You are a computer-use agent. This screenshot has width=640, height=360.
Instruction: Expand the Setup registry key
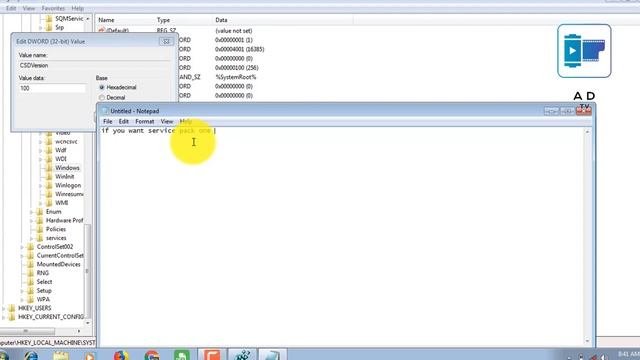pos(22,291)
